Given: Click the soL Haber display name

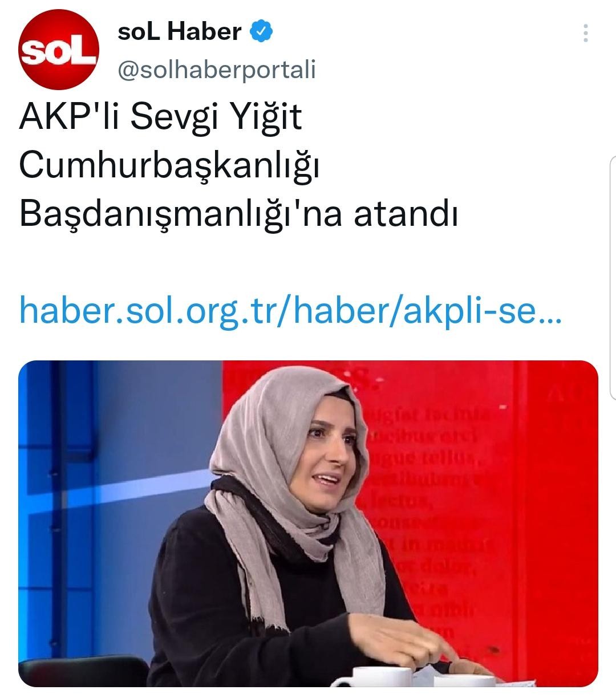Looking at the screenshot, I should coord(179,32).
